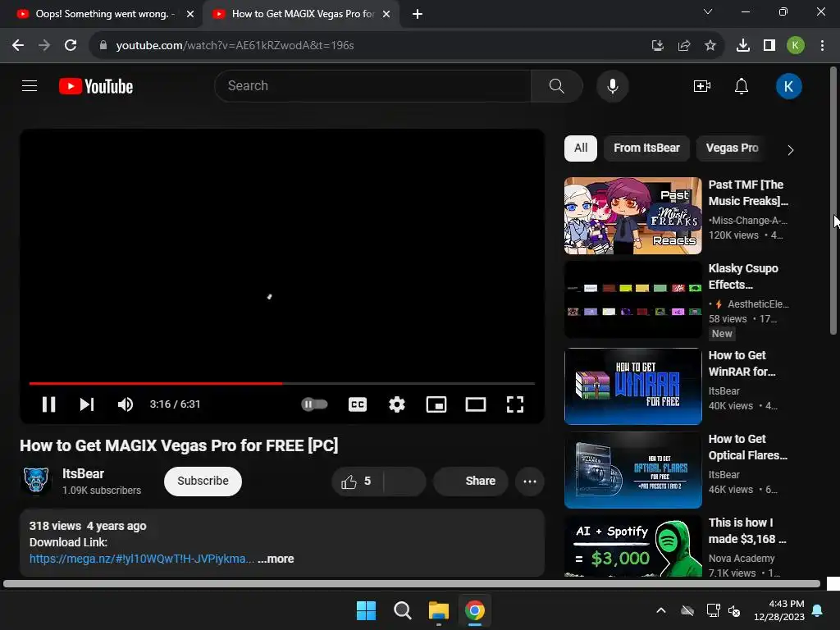Expand description with ...more
Image resolution: width=840 pixels, height=630 pixels.
coord(276,559)
